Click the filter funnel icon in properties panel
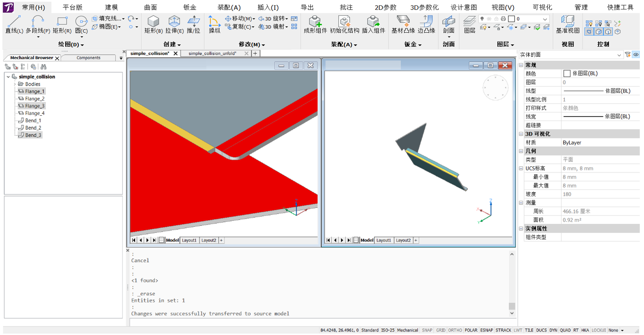 pyautogui.click(x=628, y=55)
